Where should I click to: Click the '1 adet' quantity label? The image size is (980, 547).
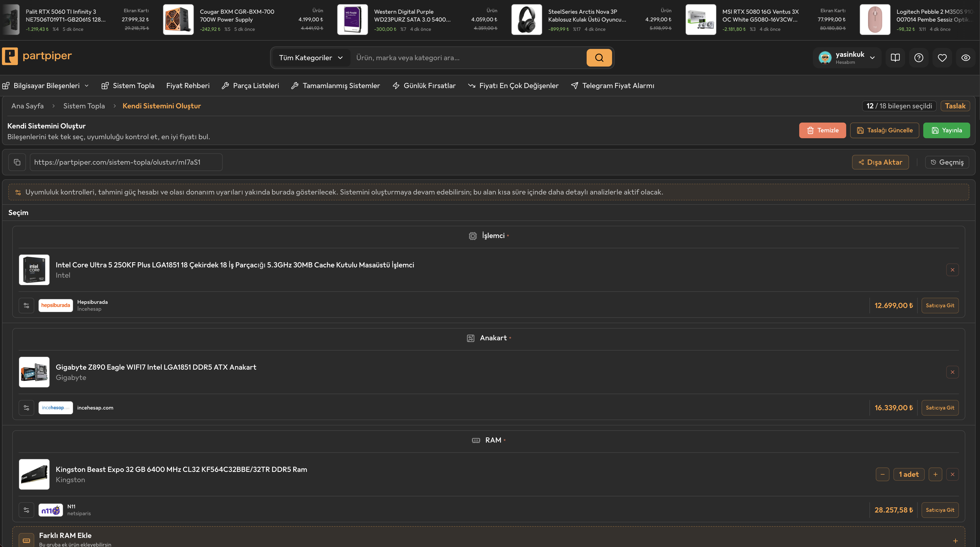(x=909, y=474)
